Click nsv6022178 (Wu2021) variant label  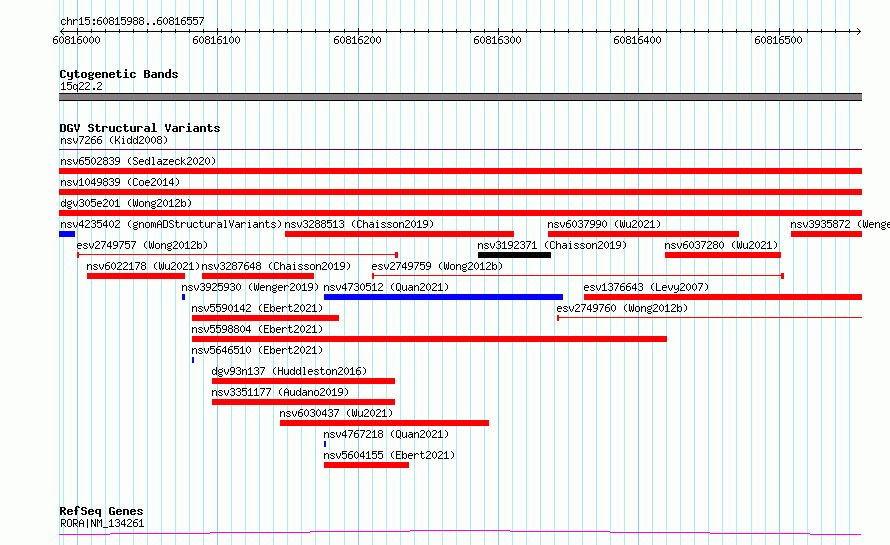pos(144,266)
